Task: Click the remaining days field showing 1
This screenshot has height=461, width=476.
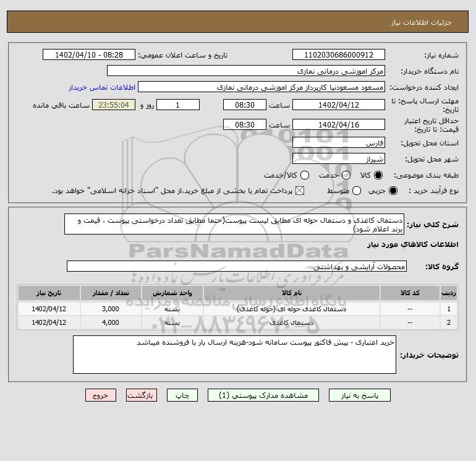Action: click(x=178, y=105)
